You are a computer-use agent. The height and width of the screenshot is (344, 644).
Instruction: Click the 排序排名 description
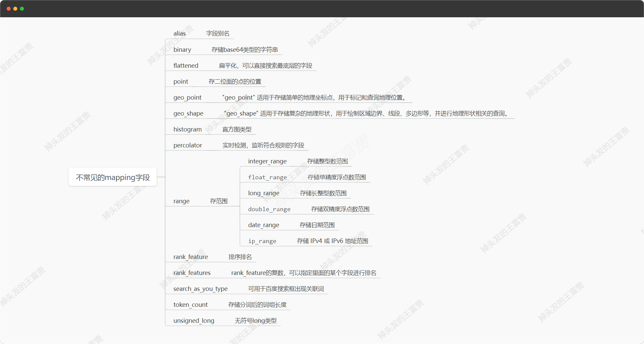click(240, 257)
